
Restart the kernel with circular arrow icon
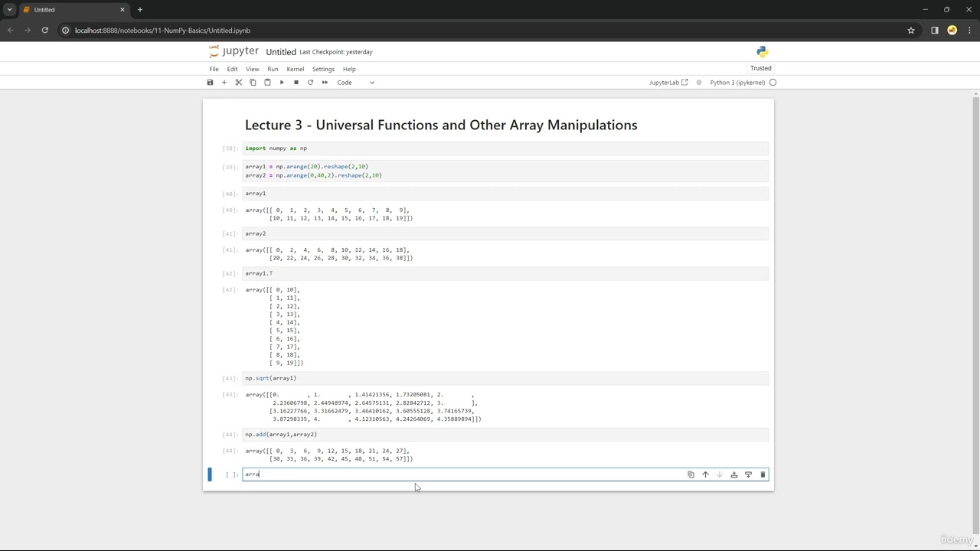(310, 82)
